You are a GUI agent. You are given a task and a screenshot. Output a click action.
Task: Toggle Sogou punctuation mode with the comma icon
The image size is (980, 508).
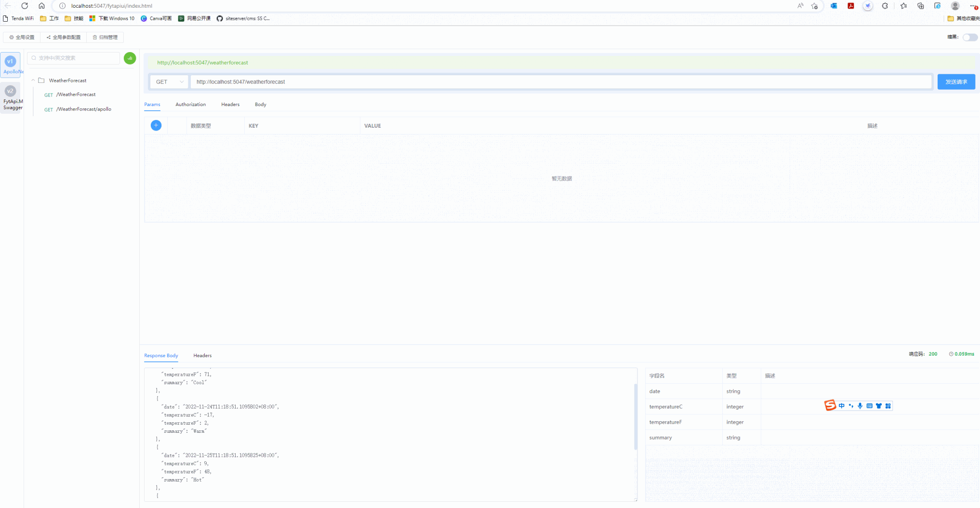pyautogui.click(x=851, y=406)
